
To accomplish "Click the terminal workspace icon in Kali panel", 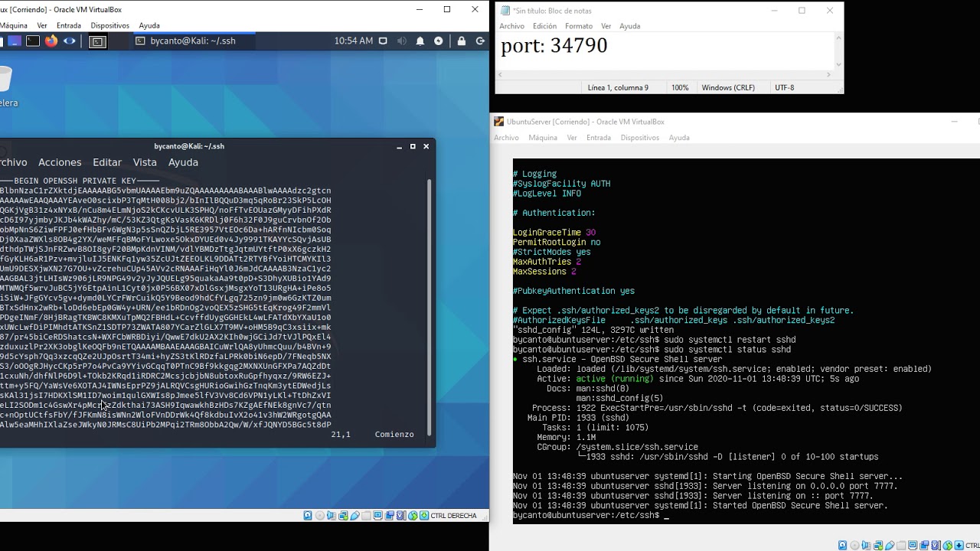I will click(x=98, y=41).
